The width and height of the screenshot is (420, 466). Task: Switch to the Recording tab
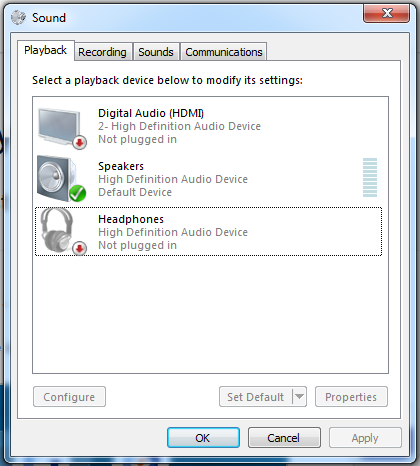pyautogui.click(x=102, y=52)
